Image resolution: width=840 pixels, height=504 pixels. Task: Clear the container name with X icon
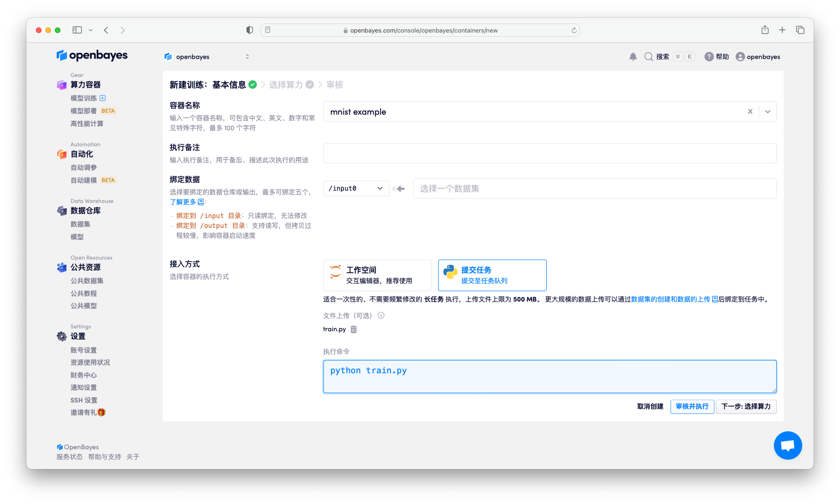750,112
